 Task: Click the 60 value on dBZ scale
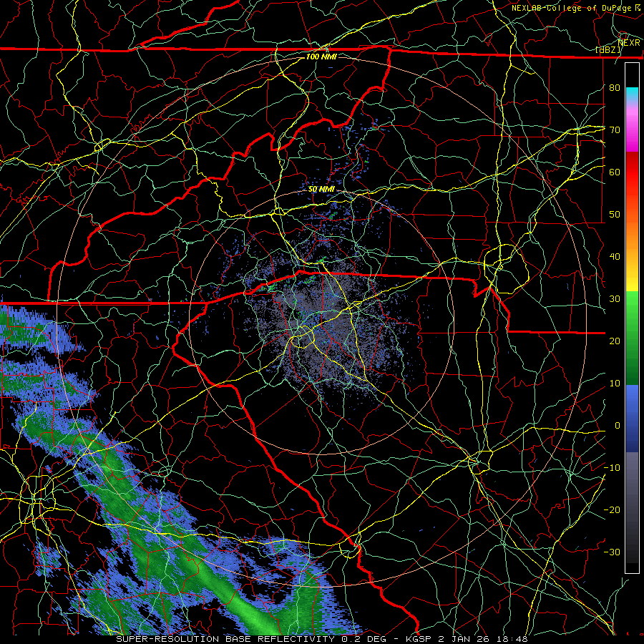click(615, 172)
